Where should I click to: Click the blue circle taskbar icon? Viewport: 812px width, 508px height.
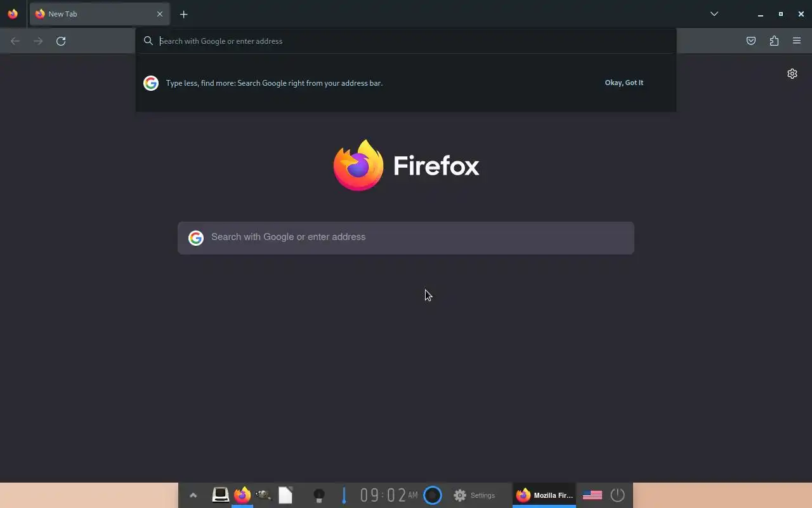click(x=433, y=495)
